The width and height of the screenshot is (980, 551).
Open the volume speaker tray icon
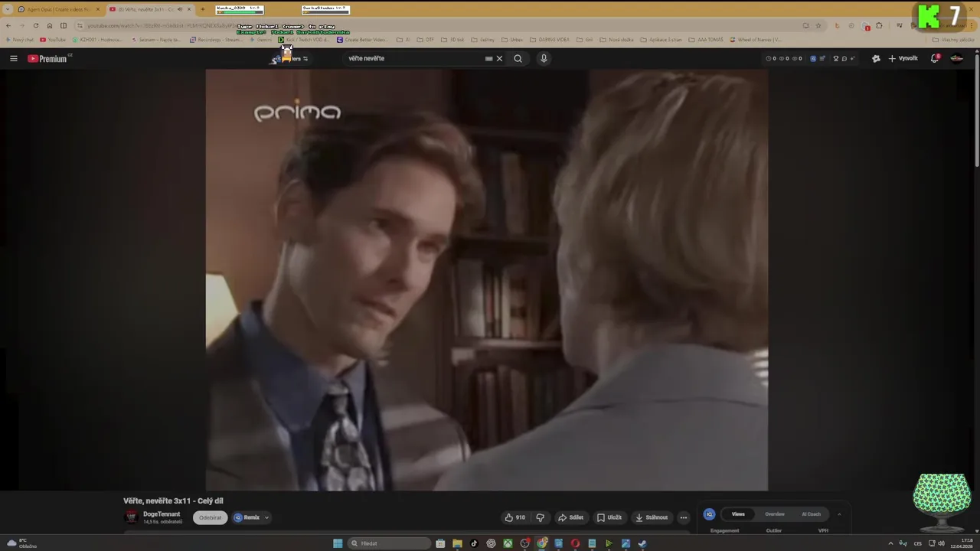coord(941,543)
